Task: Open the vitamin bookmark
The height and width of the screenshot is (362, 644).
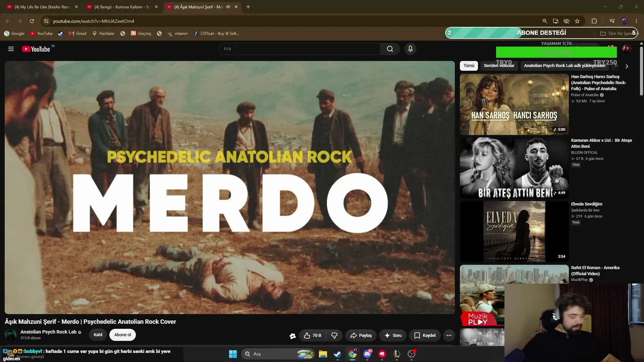Action: click(177, 34)
